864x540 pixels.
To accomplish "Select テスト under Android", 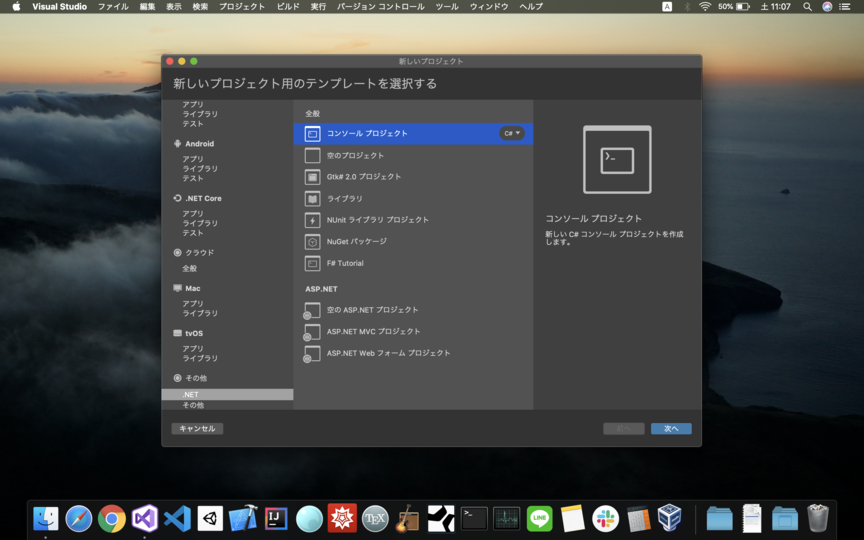I will [193, 179].
